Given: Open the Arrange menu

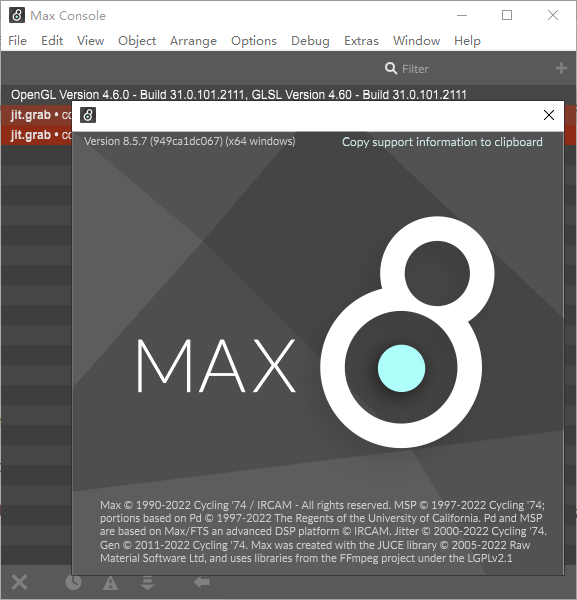Looking at the screenshot, I should click(x=193, y=41).
